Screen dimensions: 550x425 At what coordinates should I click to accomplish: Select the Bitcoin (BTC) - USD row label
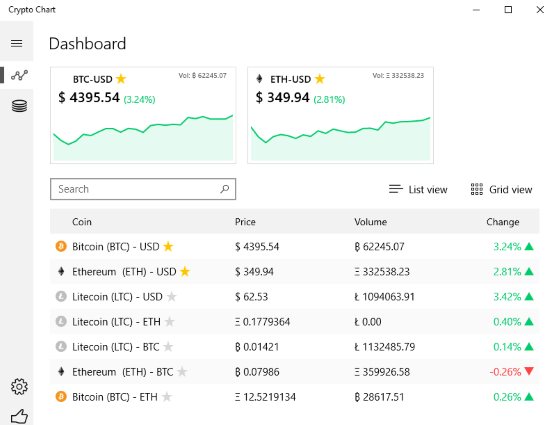pyautogui.click(x=116, y=247)
